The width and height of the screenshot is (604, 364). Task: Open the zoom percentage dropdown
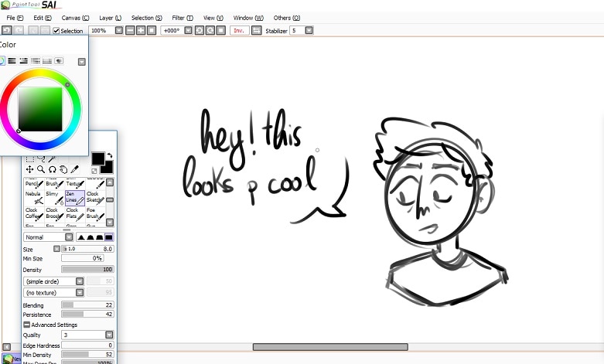[118, 30]
